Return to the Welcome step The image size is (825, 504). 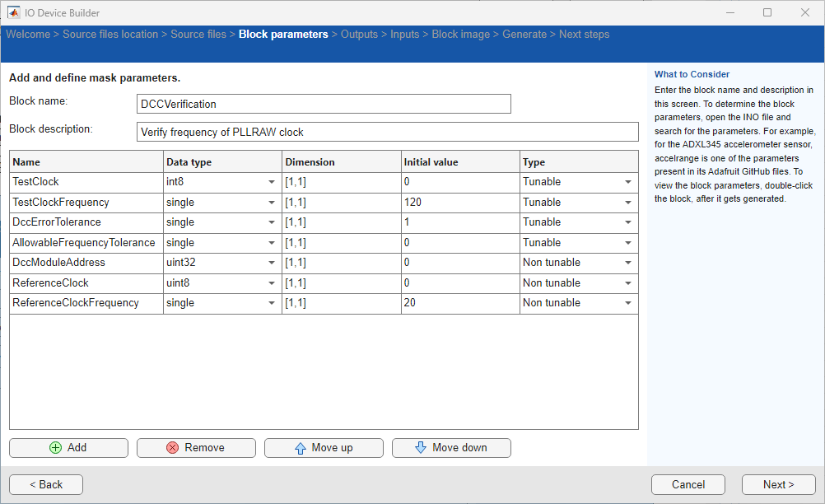click(x=28, y=34)
